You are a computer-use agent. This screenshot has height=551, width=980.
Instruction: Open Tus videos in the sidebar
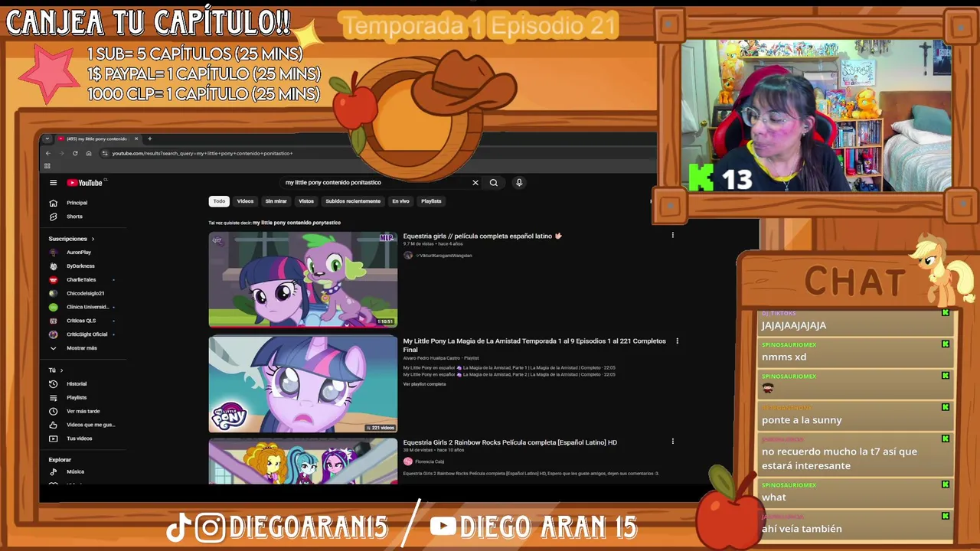[x=79, y=439]
